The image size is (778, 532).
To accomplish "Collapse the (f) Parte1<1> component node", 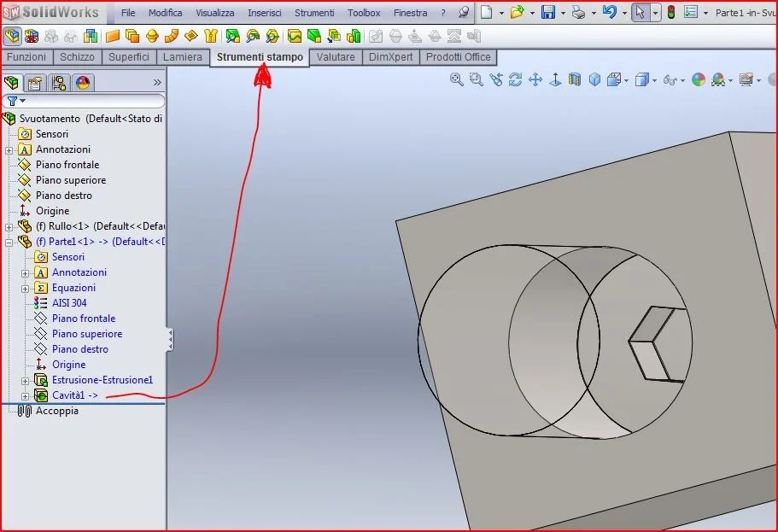I will pyautogui.click(x=9, y=243).
